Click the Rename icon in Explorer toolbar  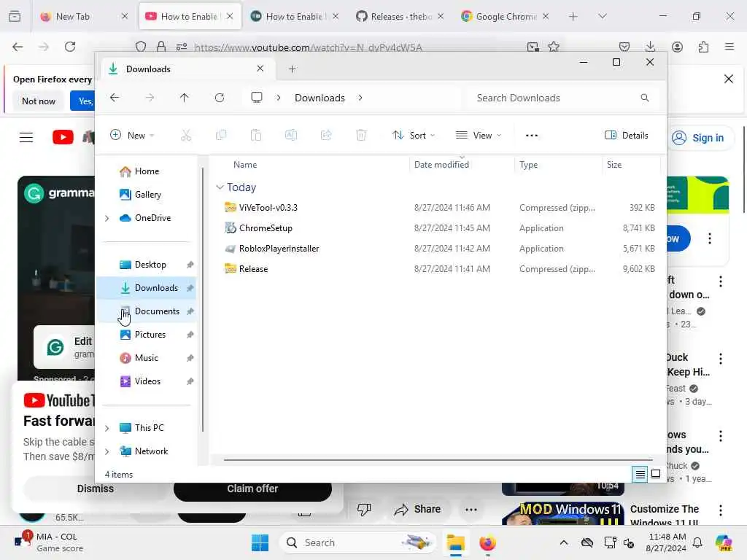(x=291, y=135)
